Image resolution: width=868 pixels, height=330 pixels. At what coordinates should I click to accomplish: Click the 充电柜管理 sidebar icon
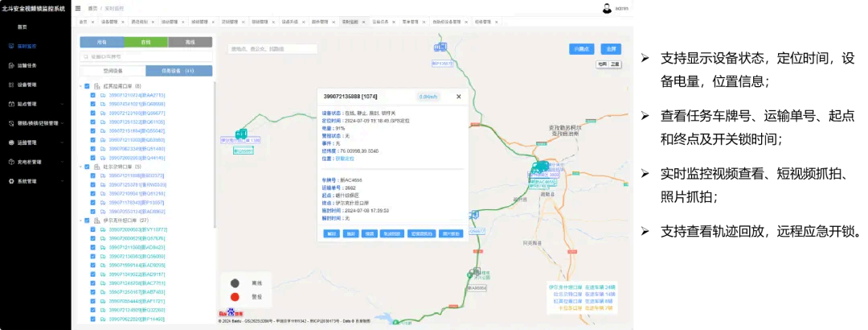[x=11, y=162]
